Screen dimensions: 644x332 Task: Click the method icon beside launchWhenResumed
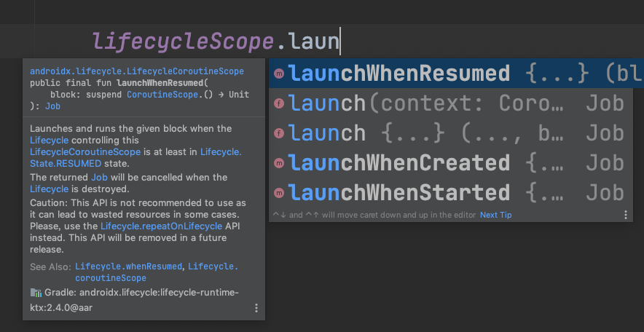pos(278,74)
